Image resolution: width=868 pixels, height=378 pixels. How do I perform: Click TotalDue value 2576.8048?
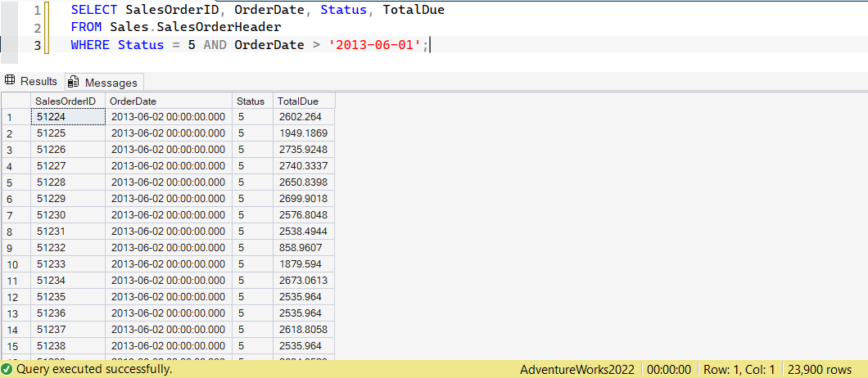(304, 215)
